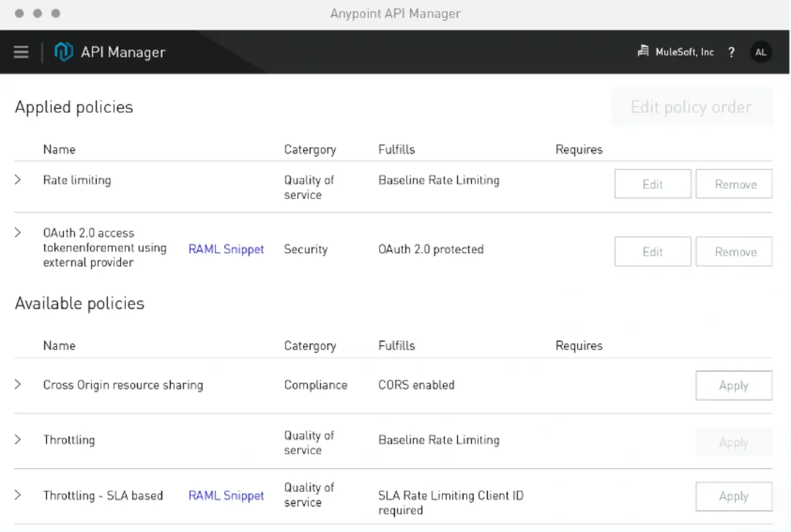Expand the Rate limiting policy details

click(x=18, y=179)
